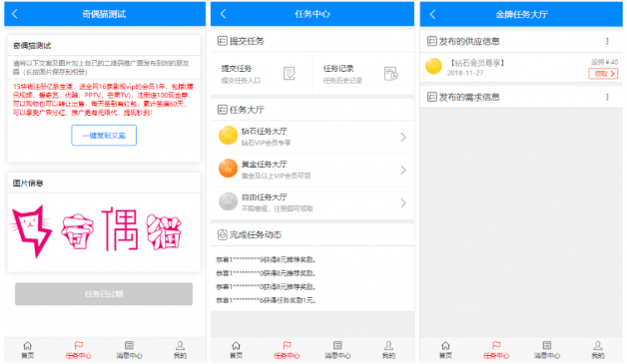Go back from the 奇偶猫测试 screen
Screen dimensions: 627x364
click(15, 14)
